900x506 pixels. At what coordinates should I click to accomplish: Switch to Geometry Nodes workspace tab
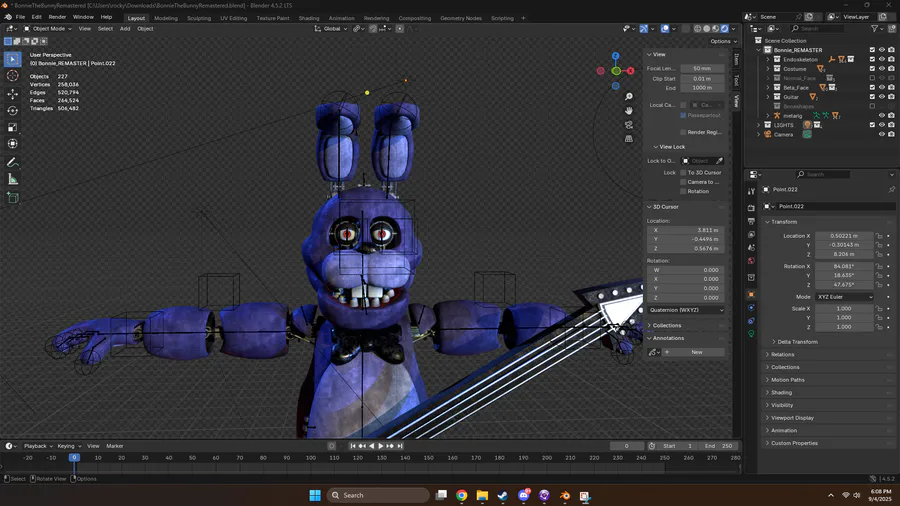point(461,18)
